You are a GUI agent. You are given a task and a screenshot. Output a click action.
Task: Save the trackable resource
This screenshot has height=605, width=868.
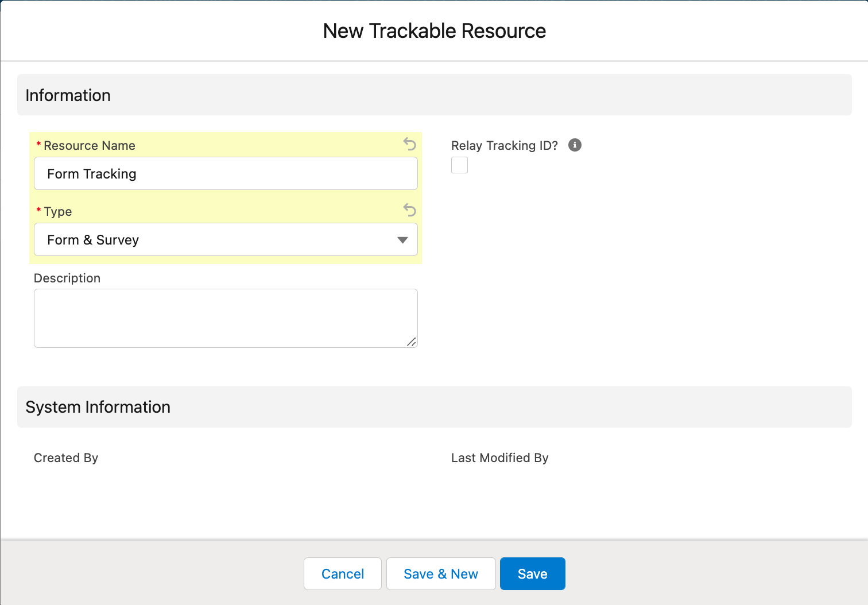pos(533,573)
